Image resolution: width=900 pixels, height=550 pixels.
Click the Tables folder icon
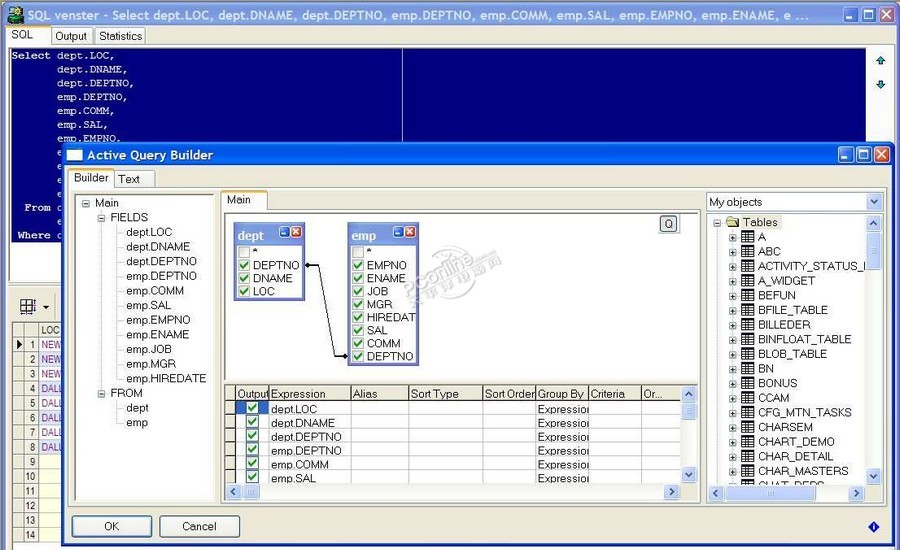click(732, 222)
